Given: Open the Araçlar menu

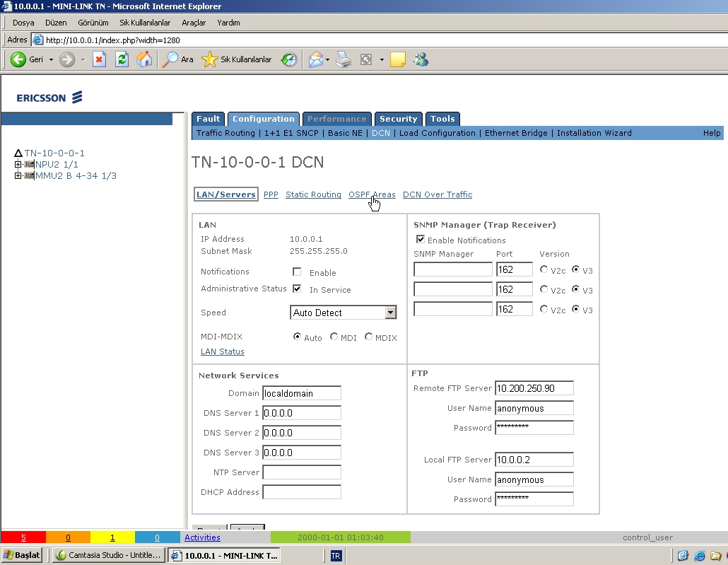Looking at the screenshot, I should pos(194,23).
